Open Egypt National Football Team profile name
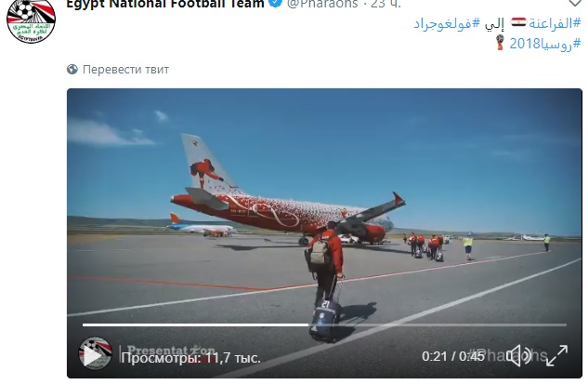 [165, 4]
